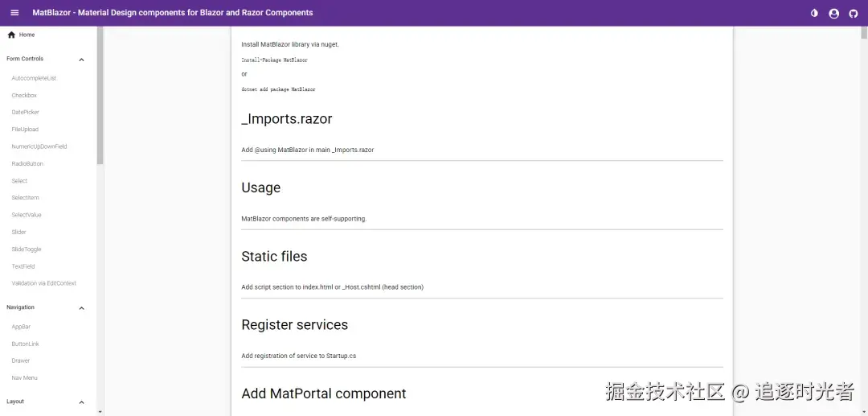Click the Install-Package MatBlazor command text
Image resolution: width=868 pixels, height=416 pixels.
[x=274, y=60]
